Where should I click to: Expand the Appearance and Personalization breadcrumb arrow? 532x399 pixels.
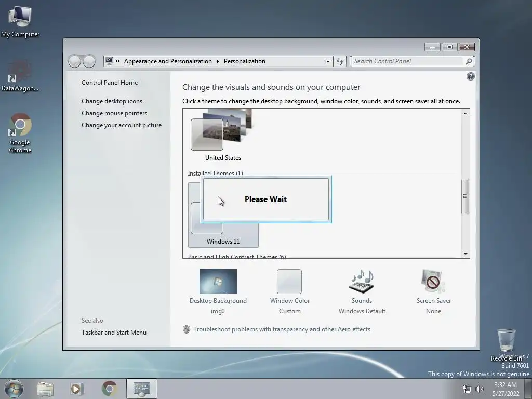point(218,61)
